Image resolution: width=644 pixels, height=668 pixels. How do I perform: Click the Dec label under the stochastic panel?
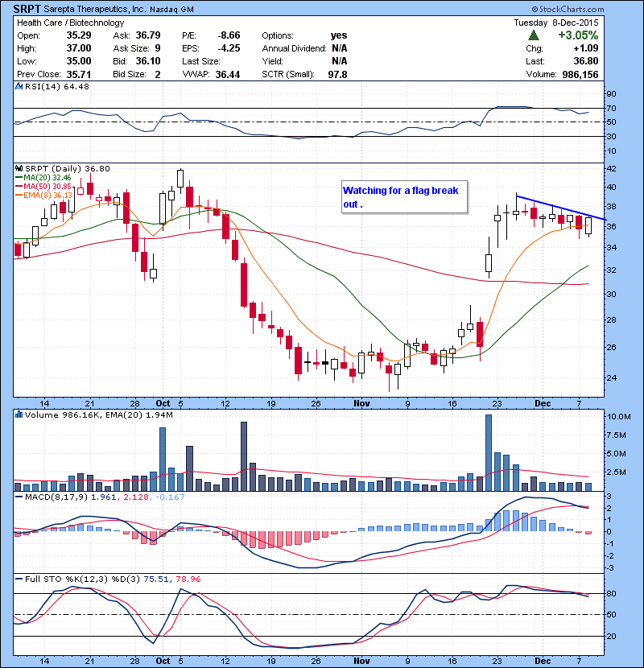[x=543, y=661]
